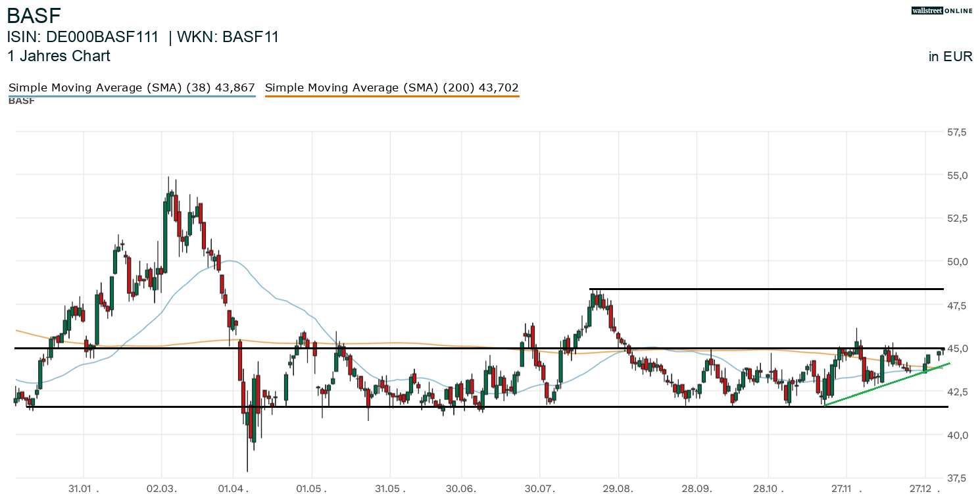Click the 27.12. date label
980x494 pixels.
point(925,489)
